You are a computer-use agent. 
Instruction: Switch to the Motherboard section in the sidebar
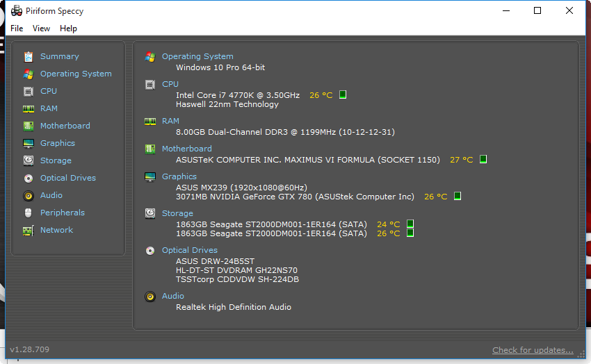(x=65, y=126)
